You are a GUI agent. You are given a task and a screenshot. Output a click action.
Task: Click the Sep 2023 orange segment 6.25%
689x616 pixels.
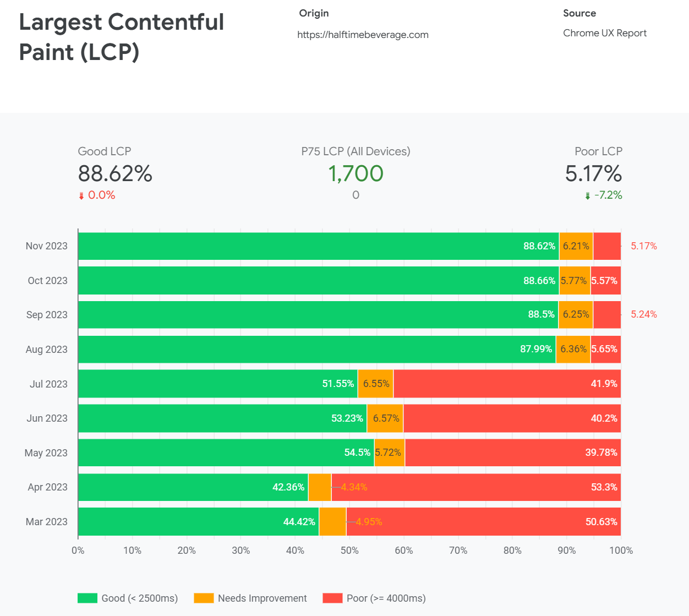(x=576, y=315)
